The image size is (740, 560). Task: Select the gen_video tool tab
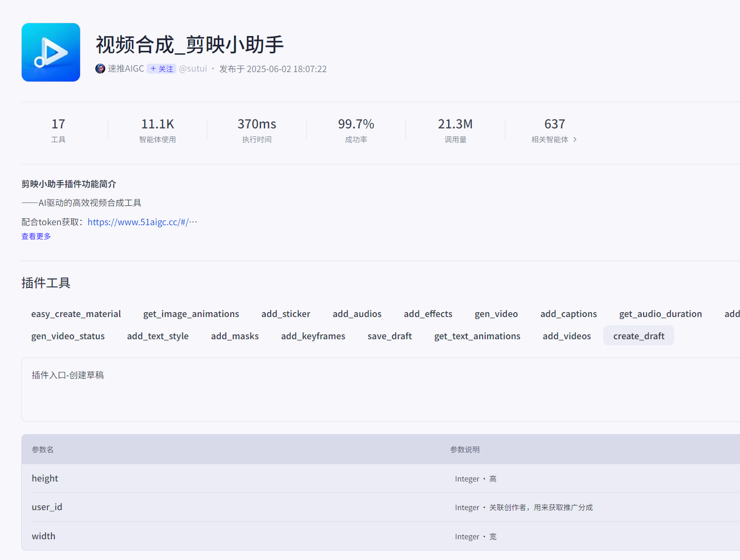point(496,314)
